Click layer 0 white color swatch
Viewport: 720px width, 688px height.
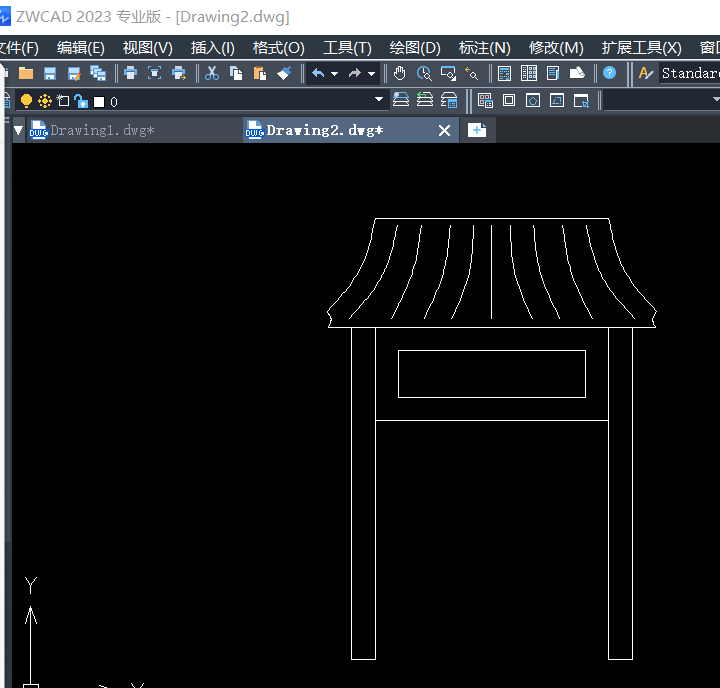99,102
